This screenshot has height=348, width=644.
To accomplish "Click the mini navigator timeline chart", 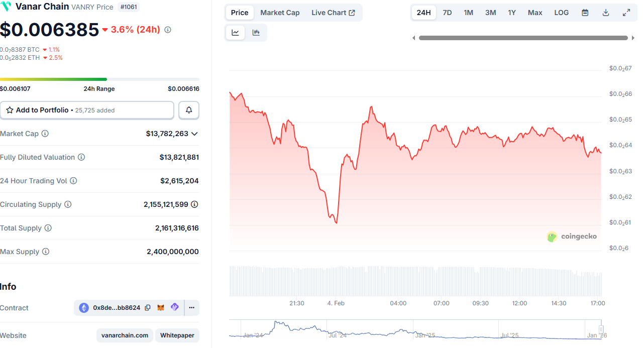I will click(x=415, y=330).
